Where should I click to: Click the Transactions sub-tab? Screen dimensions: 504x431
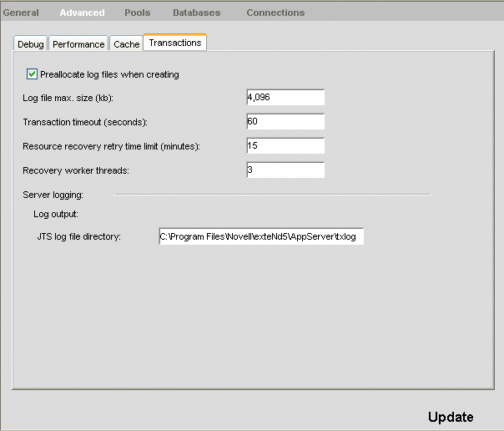tap(174, 43)
